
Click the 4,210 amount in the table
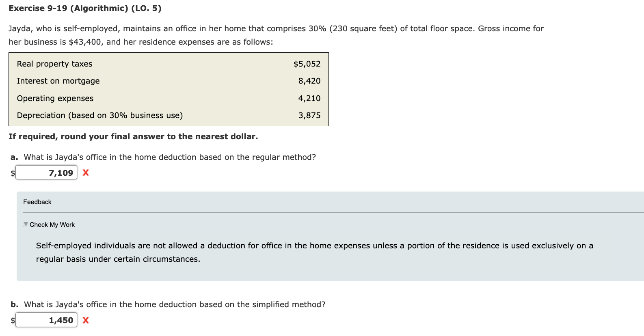(309, 99)
